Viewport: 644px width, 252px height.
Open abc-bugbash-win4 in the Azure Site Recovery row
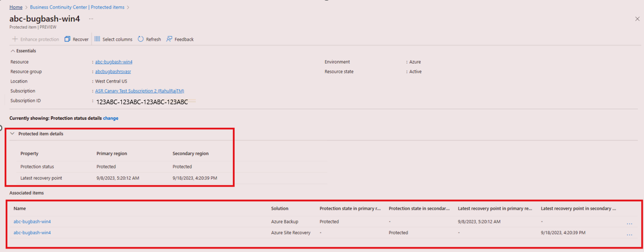[x=32, y=233]
